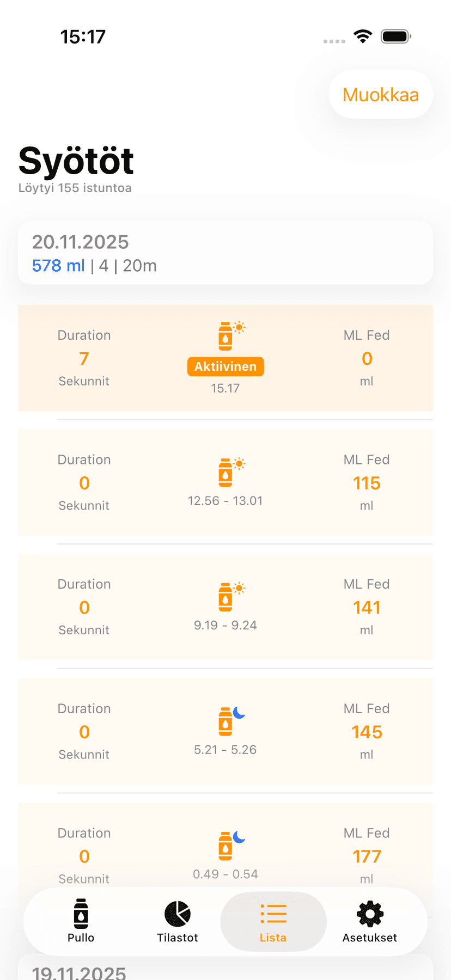Click night bottle icon for 0.49 - 0.54 feeding
The image size is (451, 980).
tap(226, 846)
